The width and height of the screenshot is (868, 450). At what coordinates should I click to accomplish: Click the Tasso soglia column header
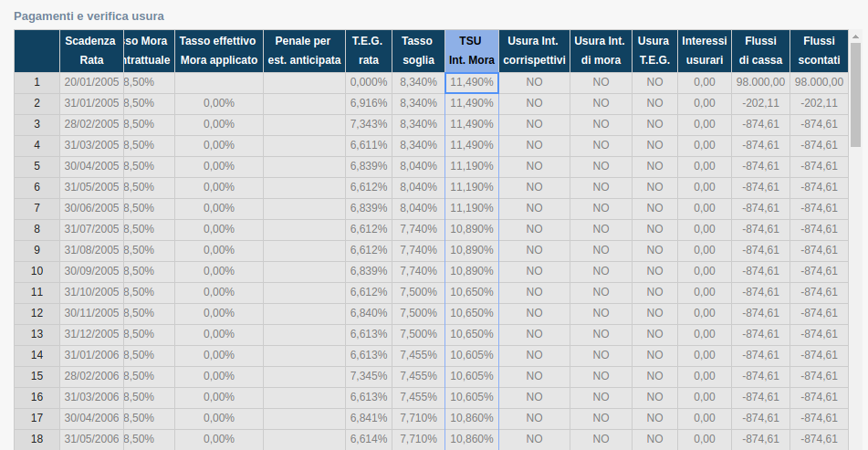pos(418,51)
